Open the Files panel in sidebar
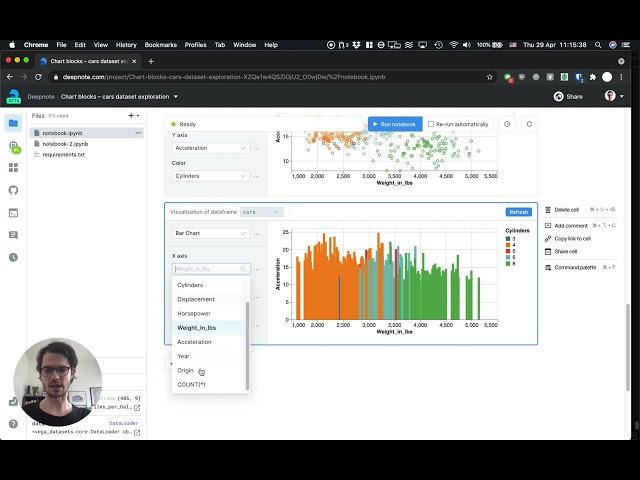The image size is (640, 480). pyautogui.click(x=13, y=123)
